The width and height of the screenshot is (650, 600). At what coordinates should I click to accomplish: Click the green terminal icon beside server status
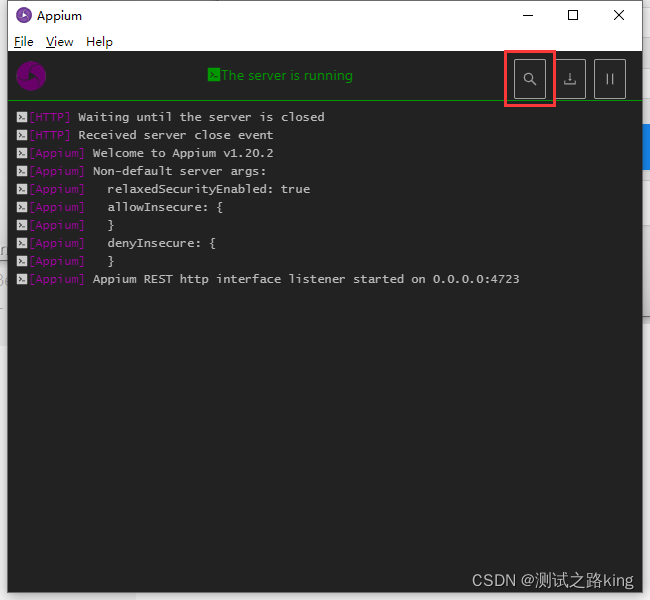[x=213, y=75]
